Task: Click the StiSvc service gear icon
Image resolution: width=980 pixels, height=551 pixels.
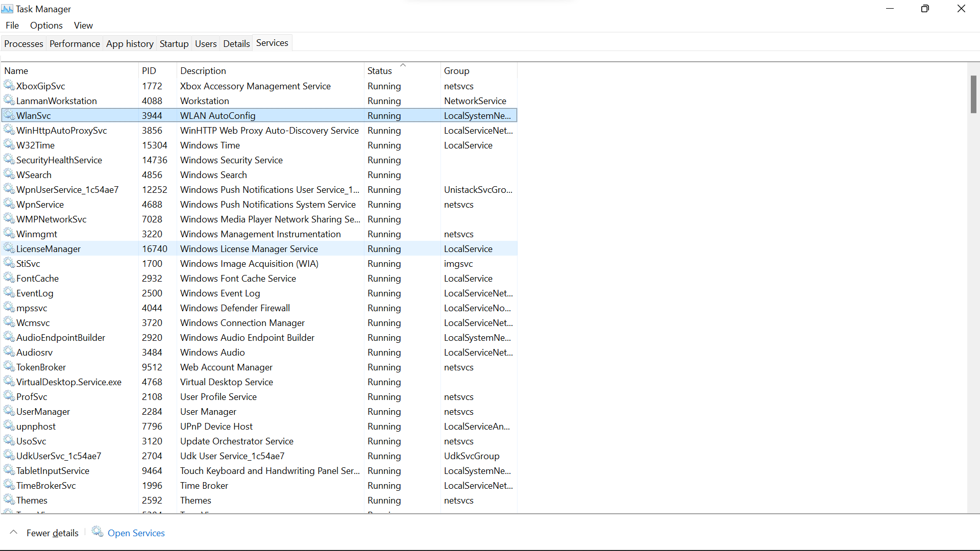Action: [9, 263]
